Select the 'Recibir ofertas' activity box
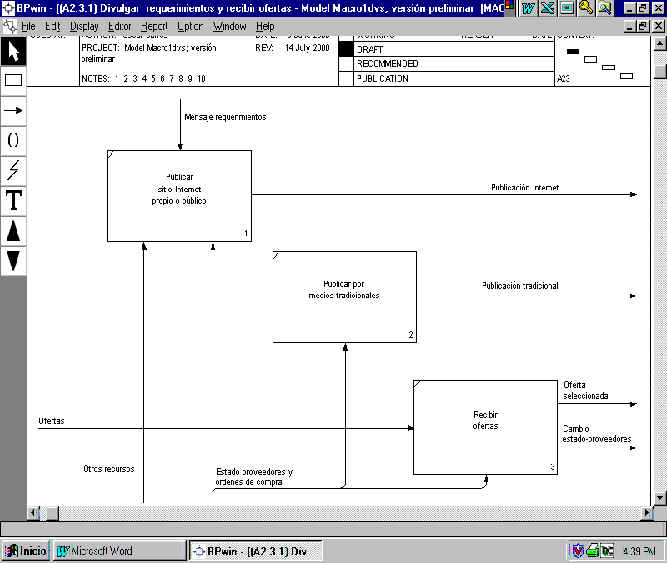 [485, 427]
